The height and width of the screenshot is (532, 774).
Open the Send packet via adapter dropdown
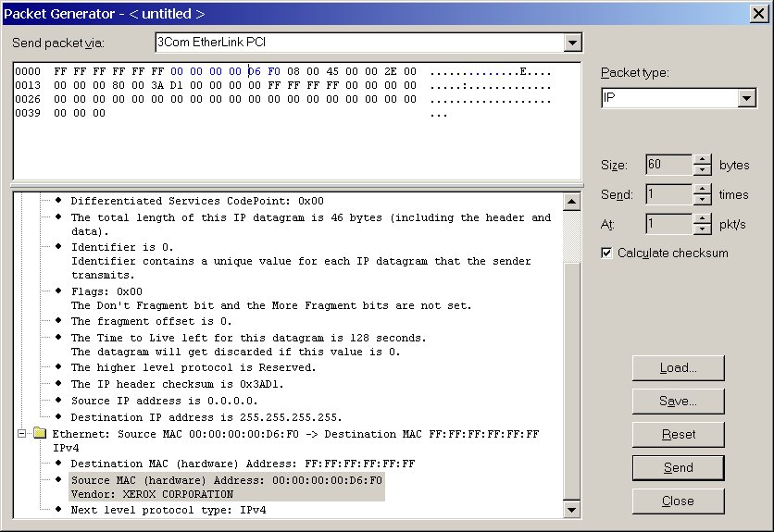point(572,43)
